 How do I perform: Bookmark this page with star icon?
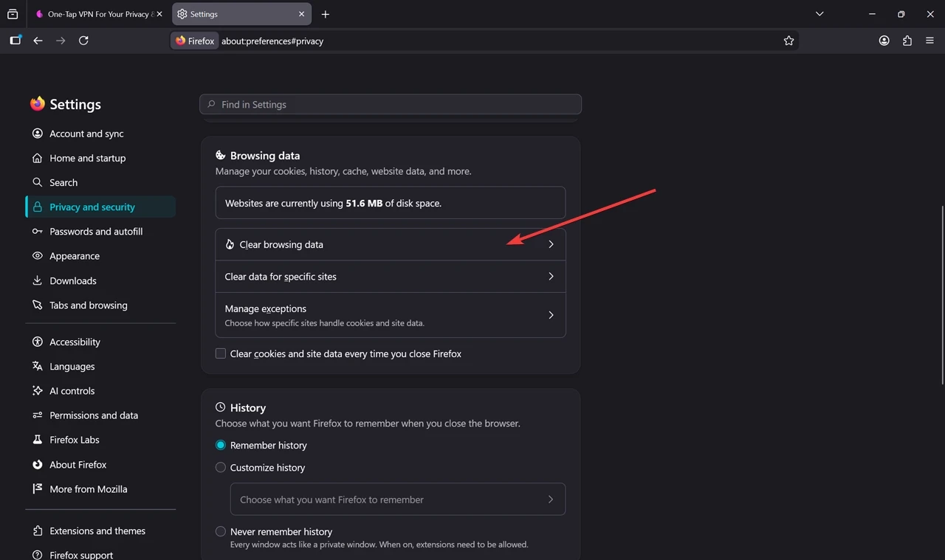click(x=788, y=41)
